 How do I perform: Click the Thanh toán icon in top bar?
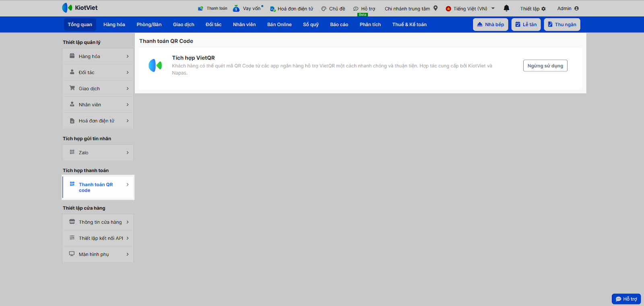click(200, 8)
